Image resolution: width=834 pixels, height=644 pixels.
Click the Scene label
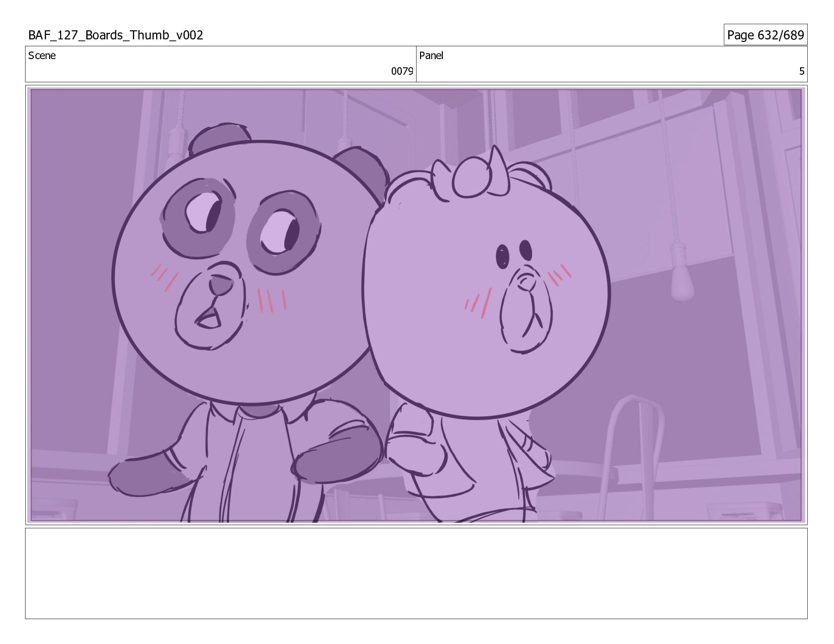[x=42, y=56]
